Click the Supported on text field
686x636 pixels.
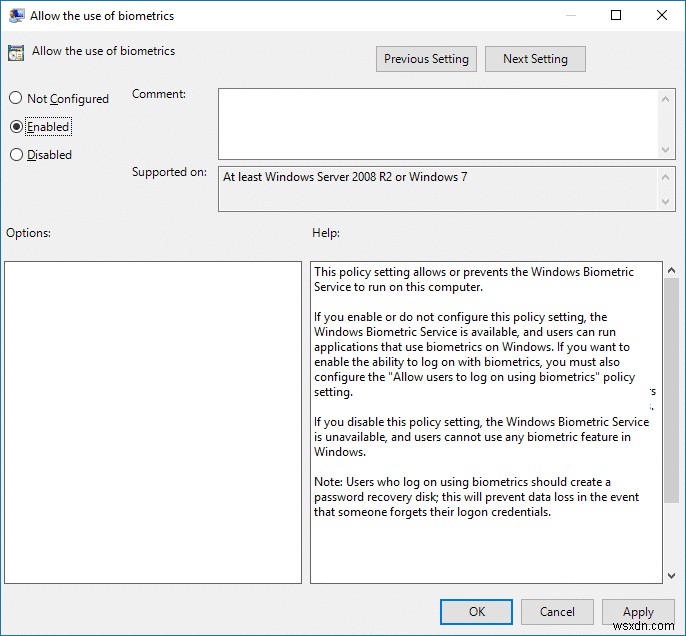click(x=438, y=189)
